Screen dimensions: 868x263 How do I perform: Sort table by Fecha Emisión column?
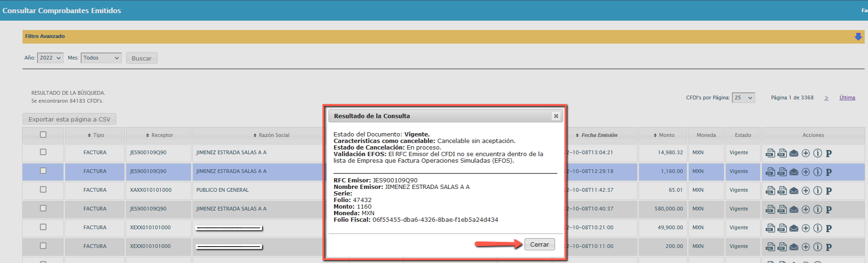tap(599, 135)
